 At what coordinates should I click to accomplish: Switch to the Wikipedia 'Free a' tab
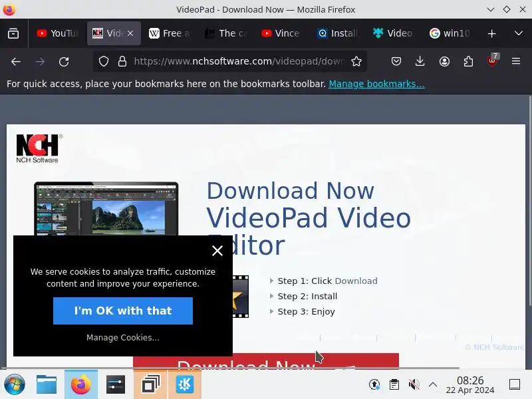point(170,33)
